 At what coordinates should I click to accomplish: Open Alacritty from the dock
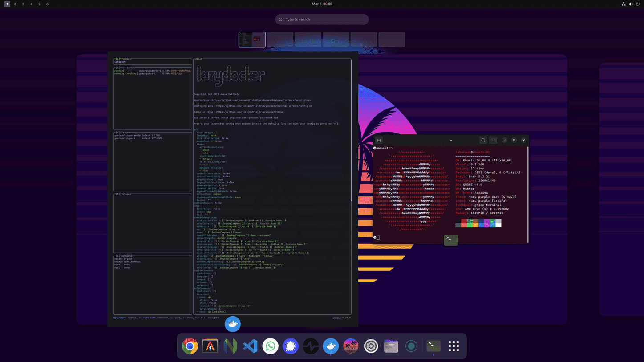coord(210,346)
